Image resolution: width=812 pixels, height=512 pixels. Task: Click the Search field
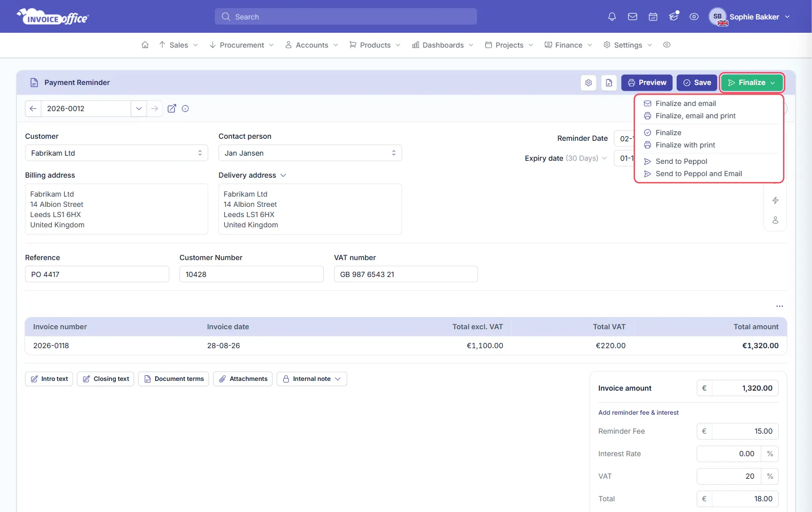(x=346, y=17)
